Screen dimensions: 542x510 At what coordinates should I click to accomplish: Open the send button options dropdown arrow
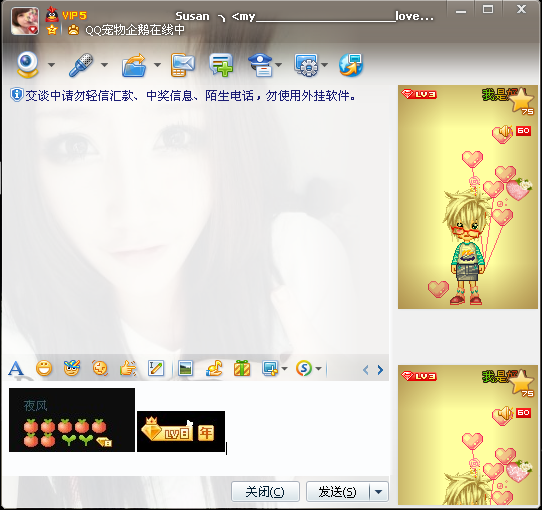pyautogui.click(x=379, y=491)
